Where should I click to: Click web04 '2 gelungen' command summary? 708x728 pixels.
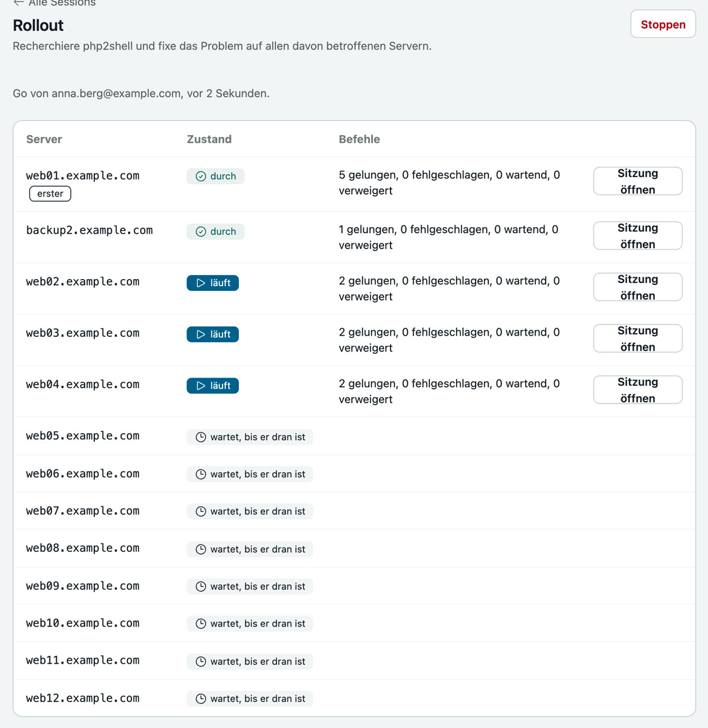pyautogui.click(x=450, y=391)
